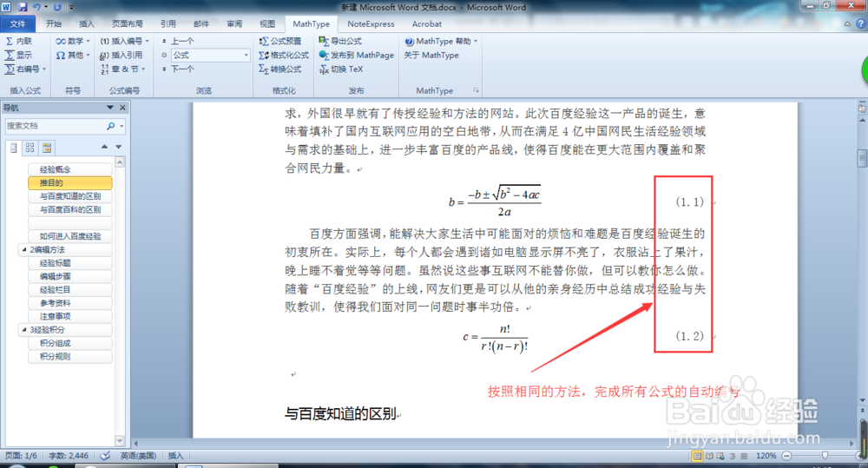
Task: Select 与百度知道的区别 heading in navigation
Action: coord(69,196)
